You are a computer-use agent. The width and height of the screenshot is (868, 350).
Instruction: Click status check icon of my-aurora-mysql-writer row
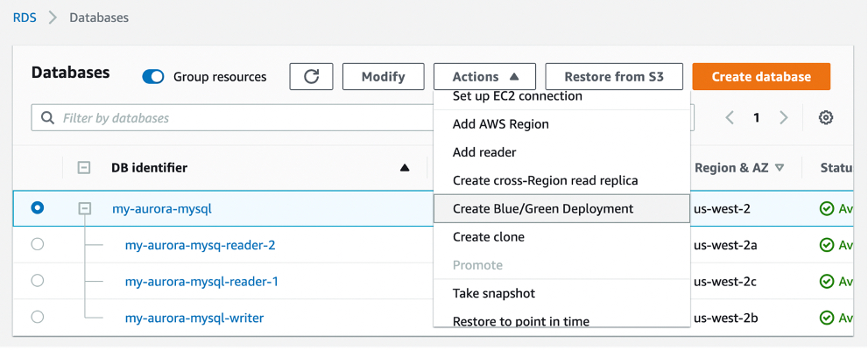827,318
